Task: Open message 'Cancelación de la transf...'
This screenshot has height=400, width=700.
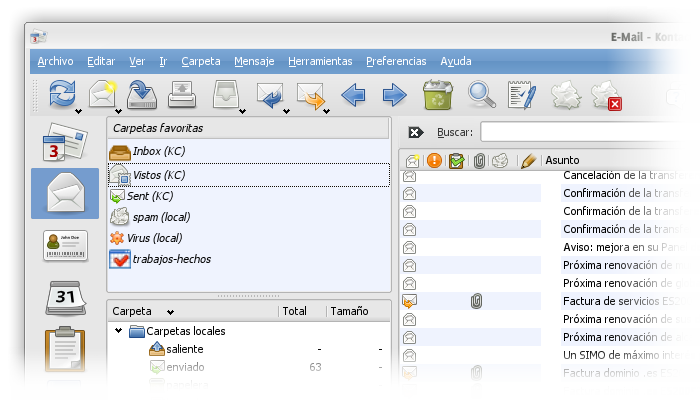Action: pyautogui.click(x=625, y=175)
